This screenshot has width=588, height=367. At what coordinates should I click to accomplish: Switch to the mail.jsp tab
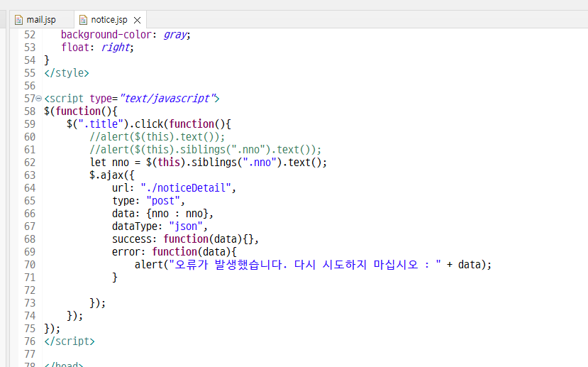pyautogui.click(x=40, y=19)
